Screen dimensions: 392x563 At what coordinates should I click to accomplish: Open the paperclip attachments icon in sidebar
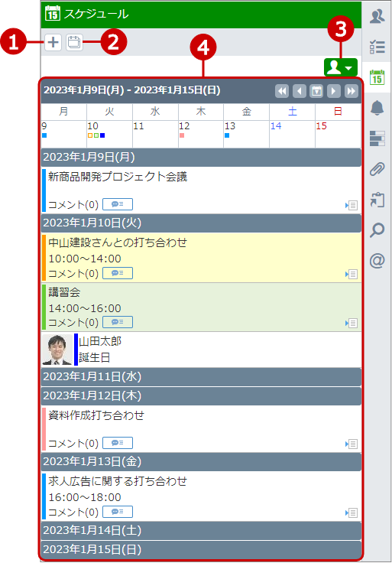(x=377, y=169)
